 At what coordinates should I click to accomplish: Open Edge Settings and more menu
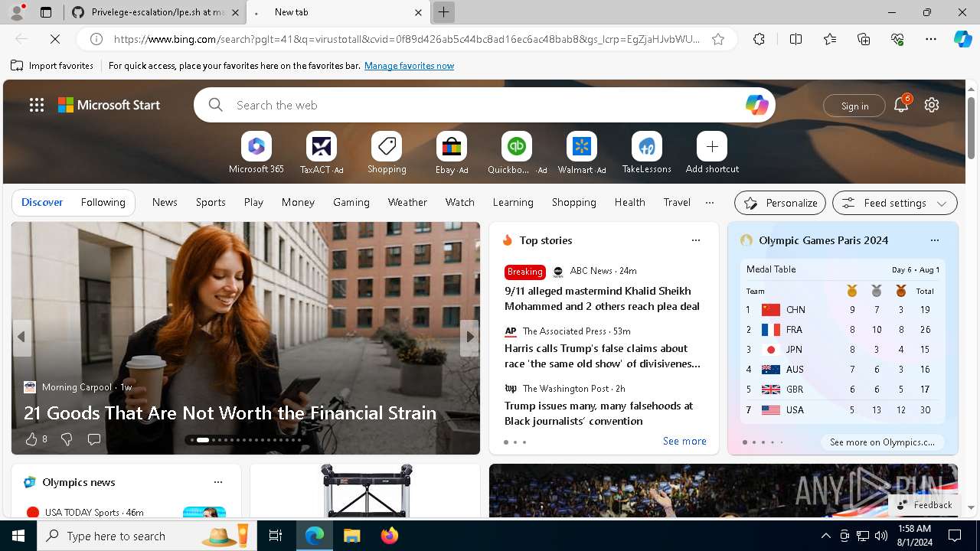point(931,39)
